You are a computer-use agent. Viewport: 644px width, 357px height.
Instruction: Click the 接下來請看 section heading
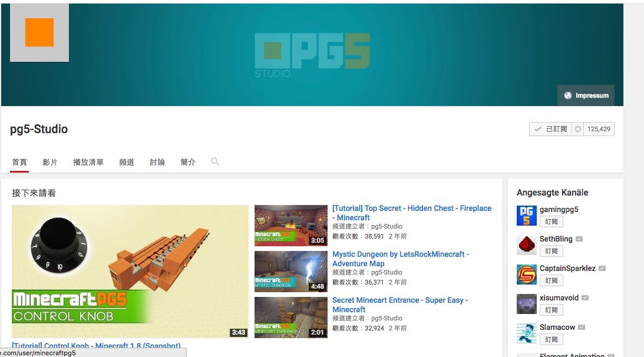(34, 193)
